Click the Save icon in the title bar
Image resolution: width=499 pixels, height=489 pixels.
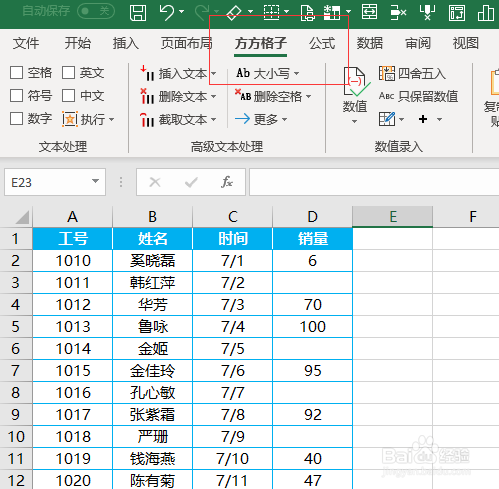[x=138, y=13]
